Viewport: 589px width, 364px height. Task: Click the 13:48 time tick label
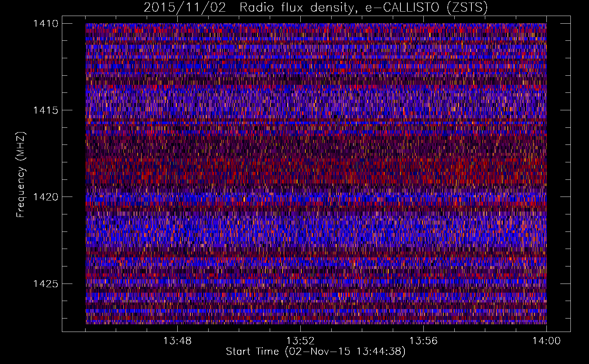[178, 341]
